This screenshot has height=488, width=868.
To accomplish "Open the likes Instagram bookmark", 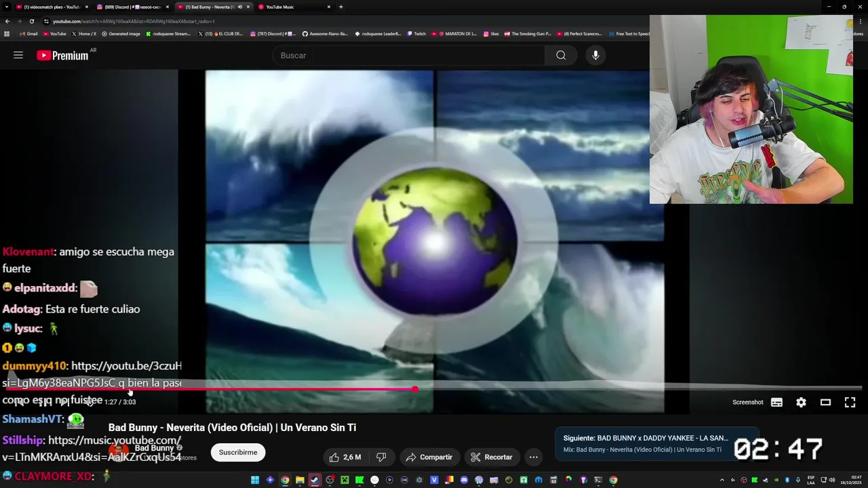I will (x=491, y=33).
